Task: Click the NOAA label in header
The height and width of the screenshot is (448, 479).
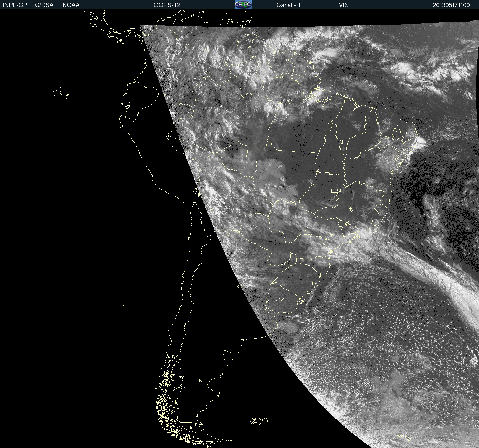Action: point(71,5)
